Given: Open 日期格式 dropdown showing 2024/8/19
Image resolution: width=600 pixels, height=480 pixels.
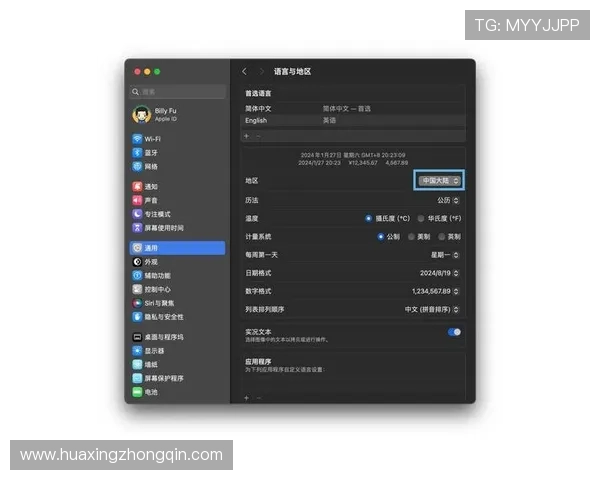Looking at the screenshot, I should (x=440, y=273).
